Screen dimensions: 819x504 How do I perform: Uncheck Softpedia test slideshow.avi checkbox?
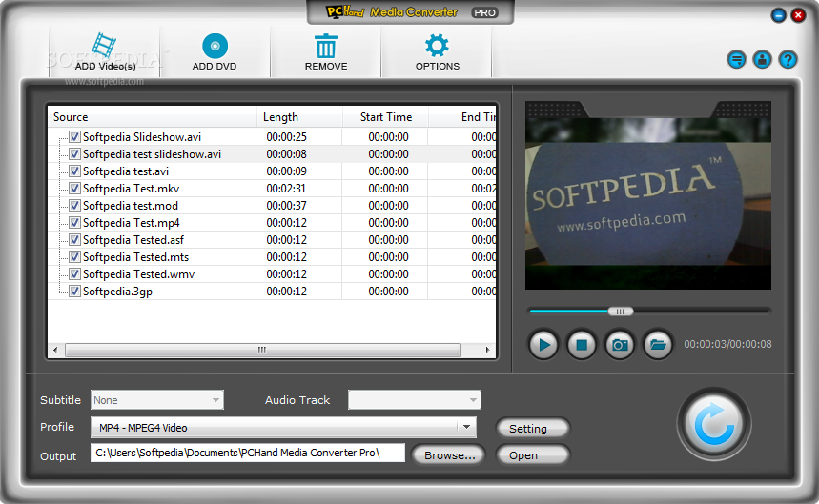pos(74,154)
